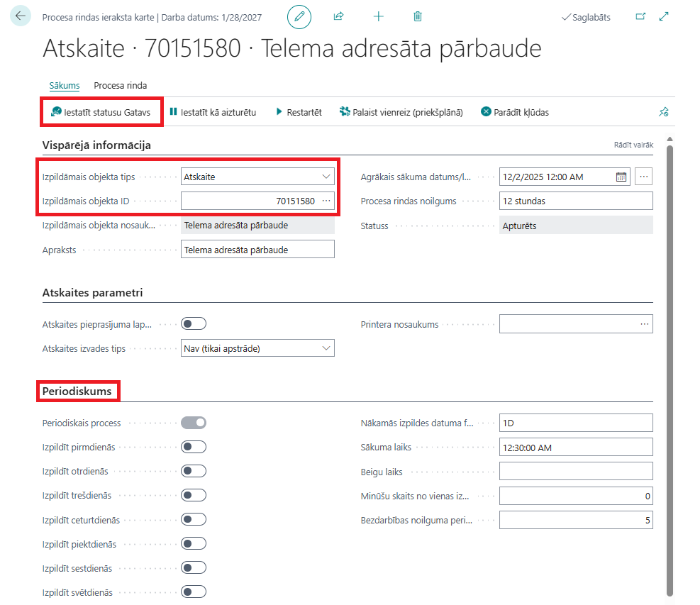Click the expand page arrows icon
Image resolution: width=700 pixels, height=605 pixels.
665,16
